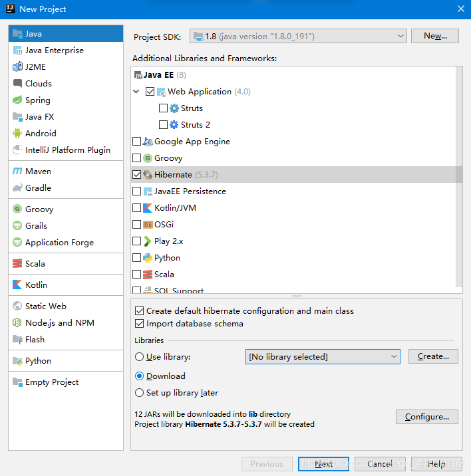Toggle Create default hibernate configuration checkbox
Screen dimensions: 471x476
point(140,311)
